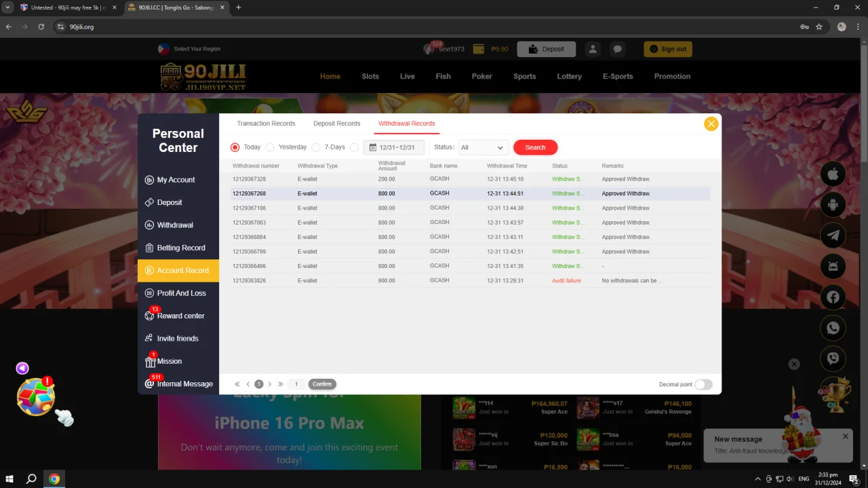Open the Promotion menu
Viewport: 868px width, 488px height.
[x=672, y=77]
